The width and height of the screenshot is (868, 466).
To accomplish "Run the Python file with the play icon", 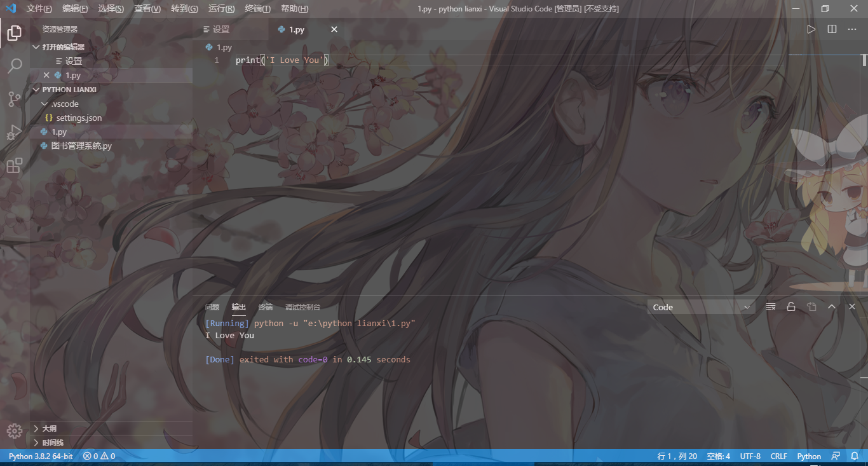I will point(811,29).
